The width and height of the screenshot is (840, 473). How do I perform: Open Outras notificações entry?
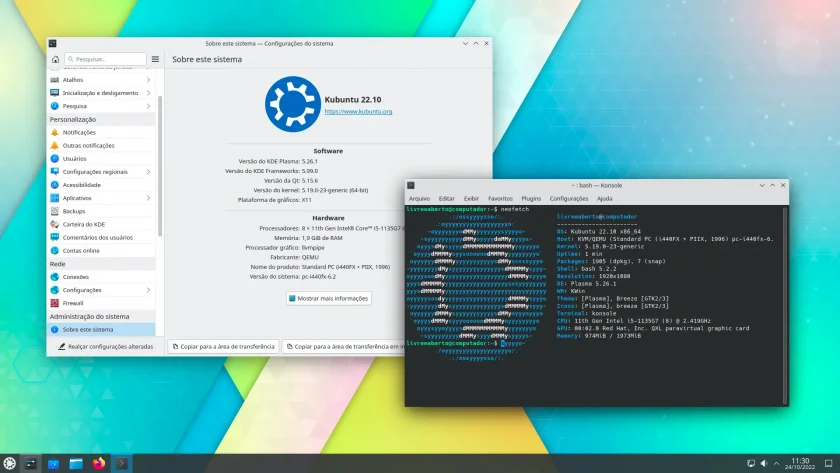coord(100,145)
